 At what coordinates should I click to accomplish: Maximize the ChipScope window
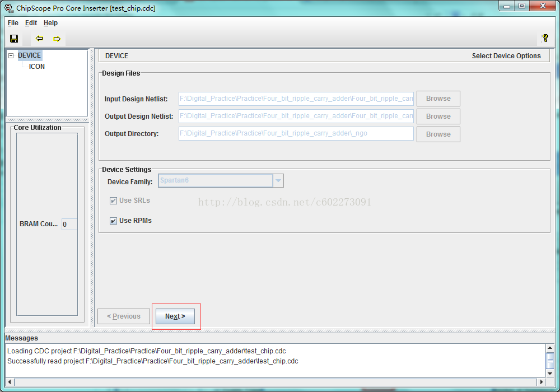point(522,6)
